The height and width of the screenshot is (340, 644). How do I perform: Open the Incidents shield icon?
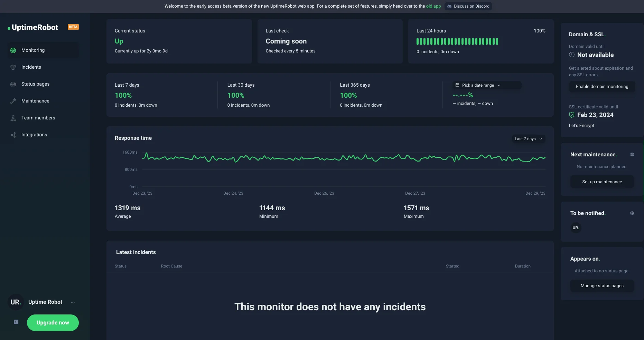click(x=13, y=67)
